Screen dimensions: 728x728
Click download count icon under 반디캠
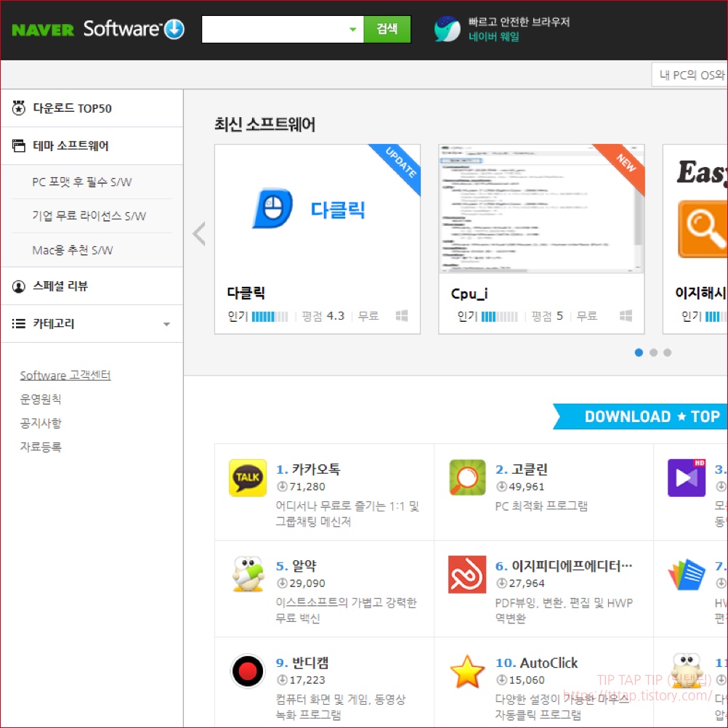click(x=281, y=680)
